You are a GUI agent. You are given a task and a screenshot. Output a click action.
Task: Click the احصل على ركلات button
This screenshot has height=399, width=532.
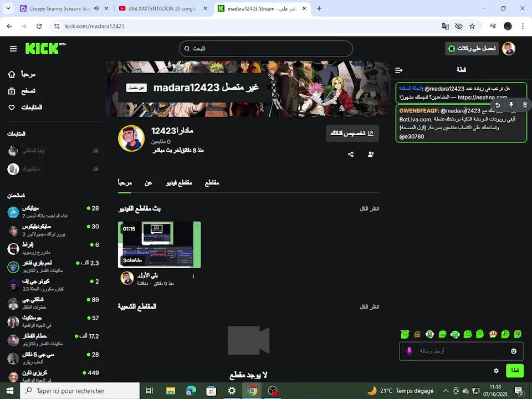(x=472, y=49)
